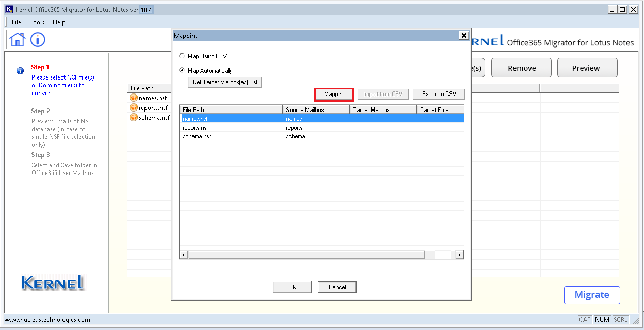Click the Remove button in main window

(522, 68)
